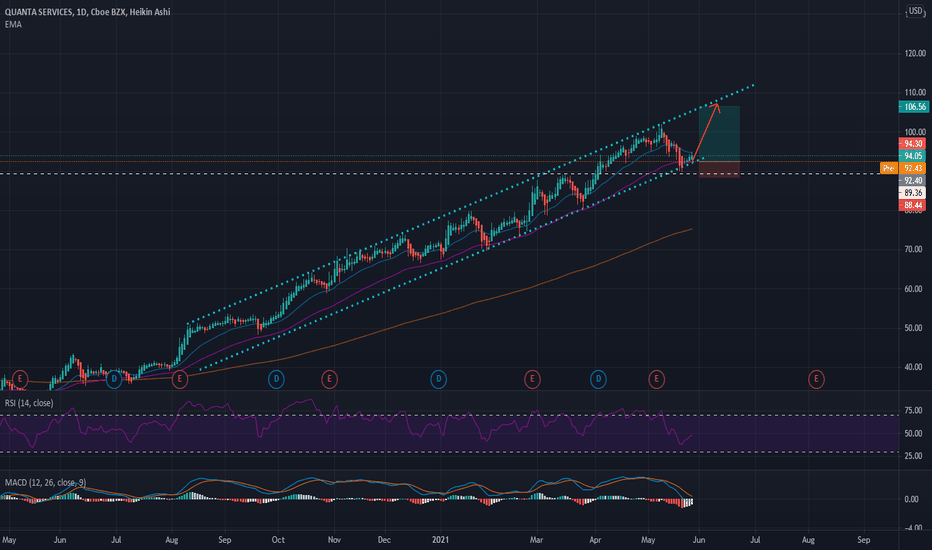Click the 2021 label on the time axis
The image size is (932, 550).
point(440,540)
